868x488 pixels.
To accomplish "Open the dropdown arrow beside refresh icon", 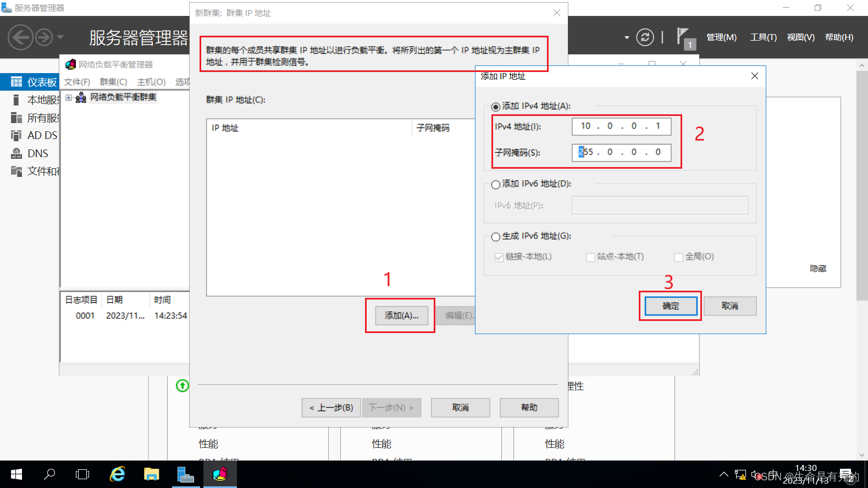I will [627, 37].
